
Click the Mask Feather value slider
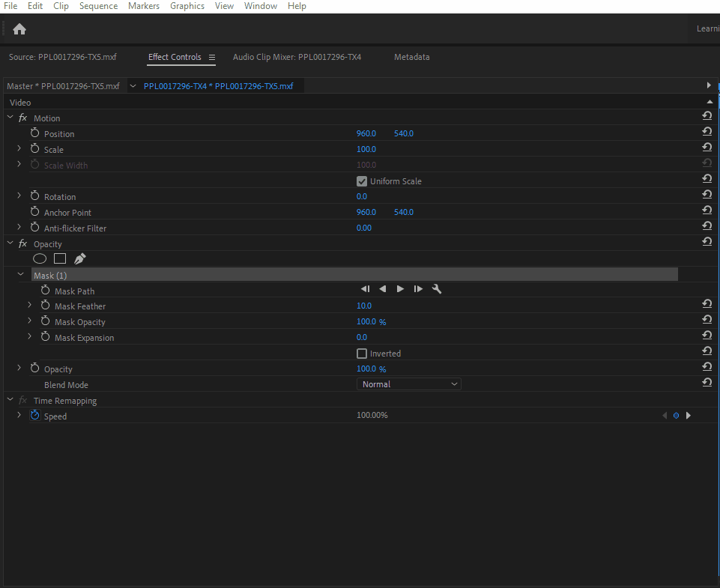pos(364,305)
